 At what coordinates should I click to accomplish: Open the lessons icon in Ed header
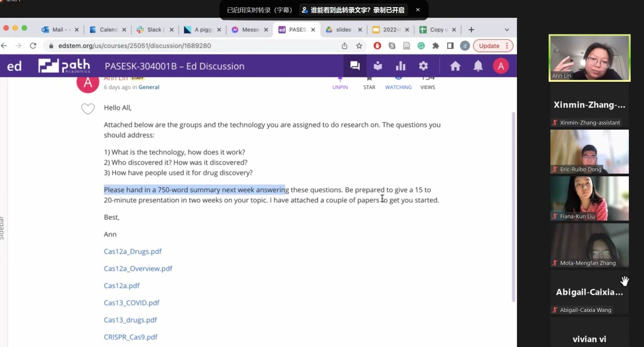click(378, 66)
